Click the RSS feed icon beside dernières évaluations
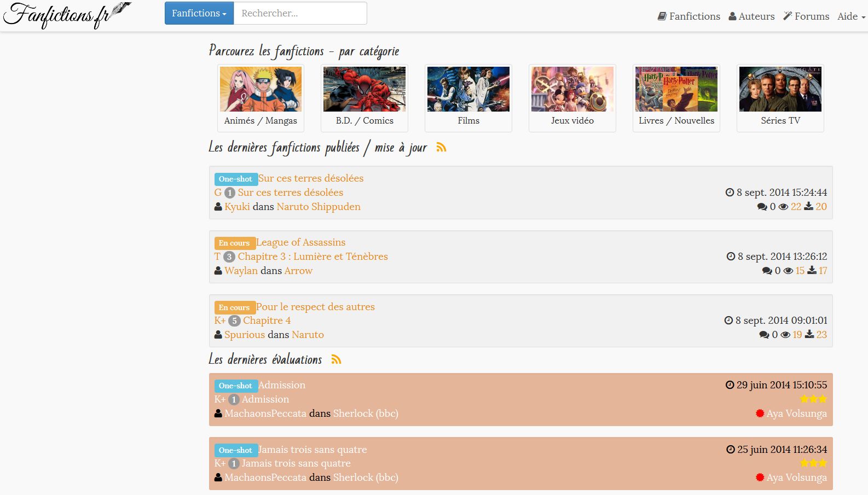The height and width of the screenshot is (495, 868). tap(336, 359)
